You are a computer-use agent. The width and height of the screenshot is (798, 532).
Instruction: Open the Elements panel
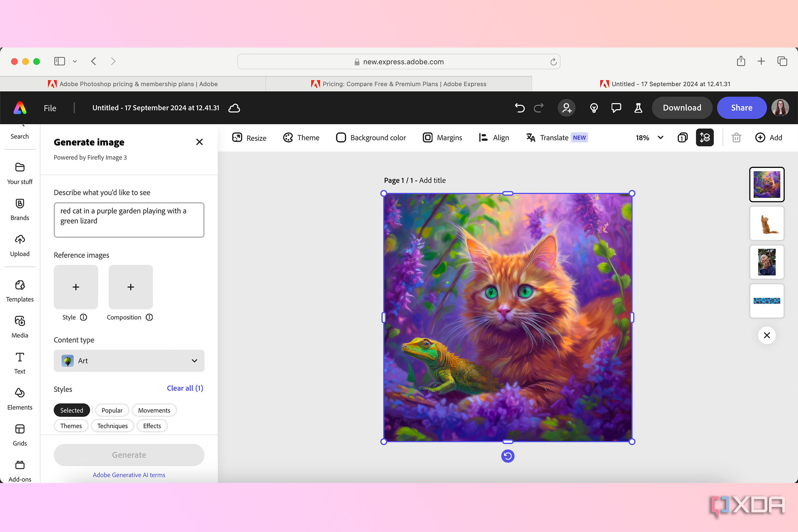tap(20, 399)
